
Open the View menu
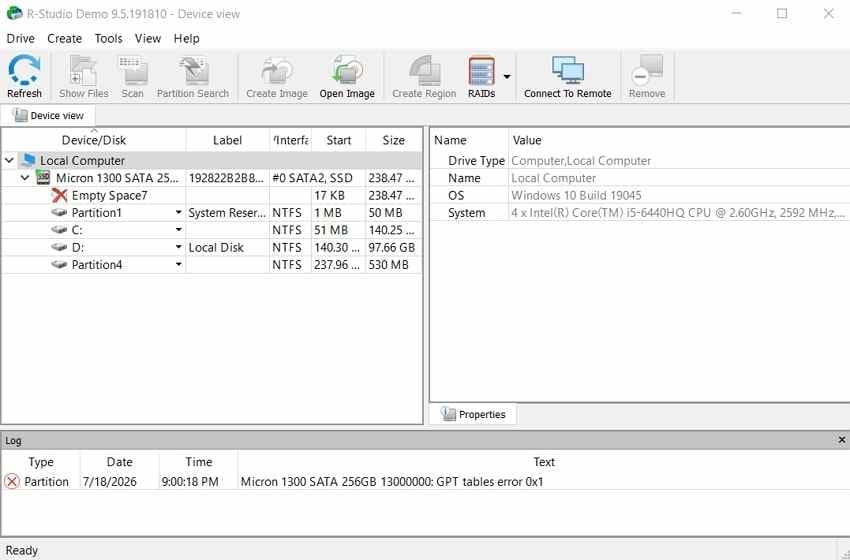point(148,38)
